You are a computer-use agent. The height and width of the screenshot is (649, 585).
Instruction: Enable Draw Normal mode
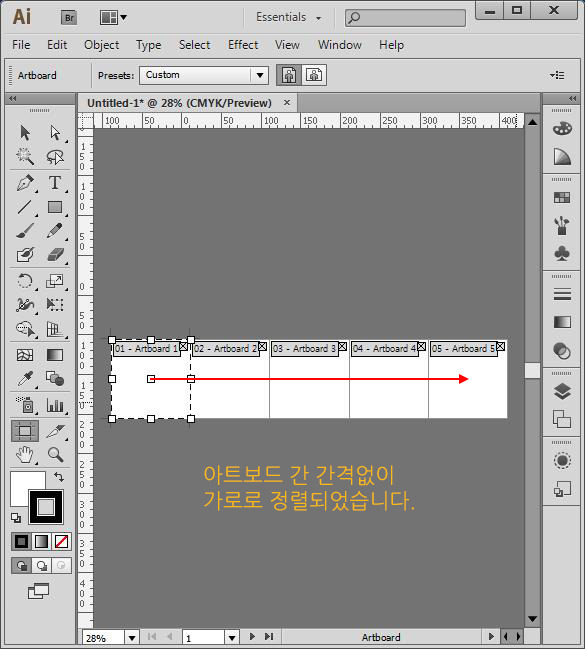tap(22, 565)
